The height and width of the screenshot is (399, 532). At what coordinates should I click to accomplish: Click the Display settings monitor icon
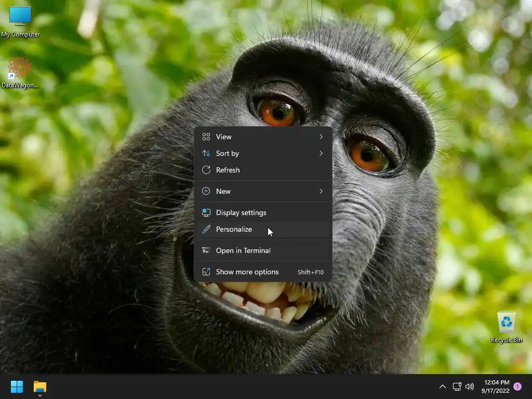click(x=206, y=212)
